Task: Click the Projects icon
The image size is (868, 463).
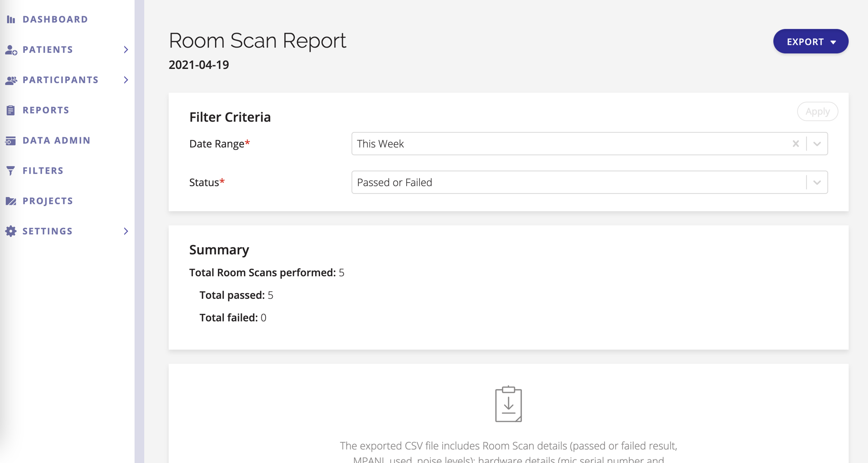Action: coord(11,201)
